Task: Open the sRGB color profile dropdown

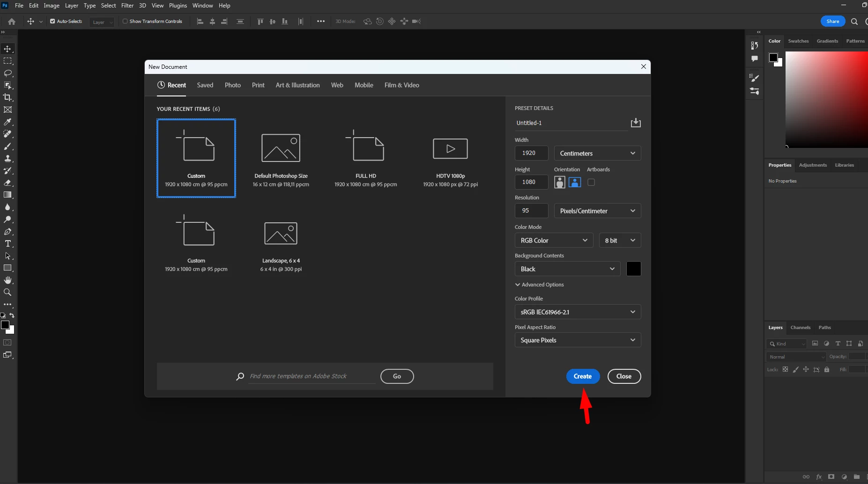Action: [578, 312]
